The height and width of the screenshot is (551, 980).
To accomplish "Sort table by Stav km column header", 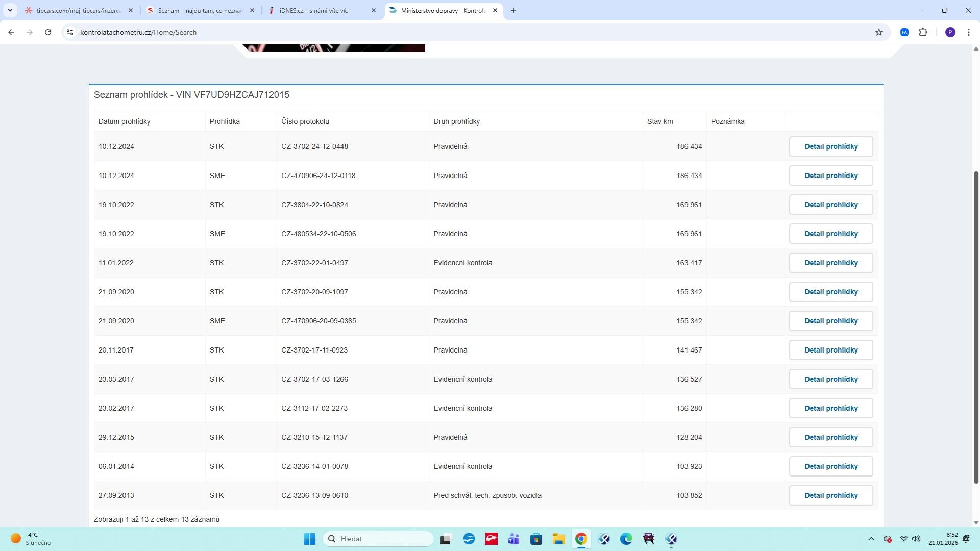I will [659, 121].
